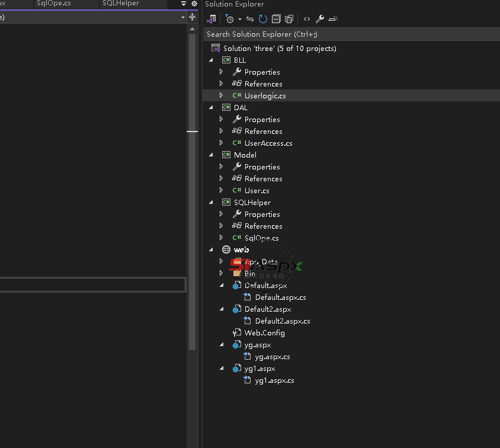Open Properties via the wrench toolbar icon
This screenshot has height=448, width=500.
[320, 19]
